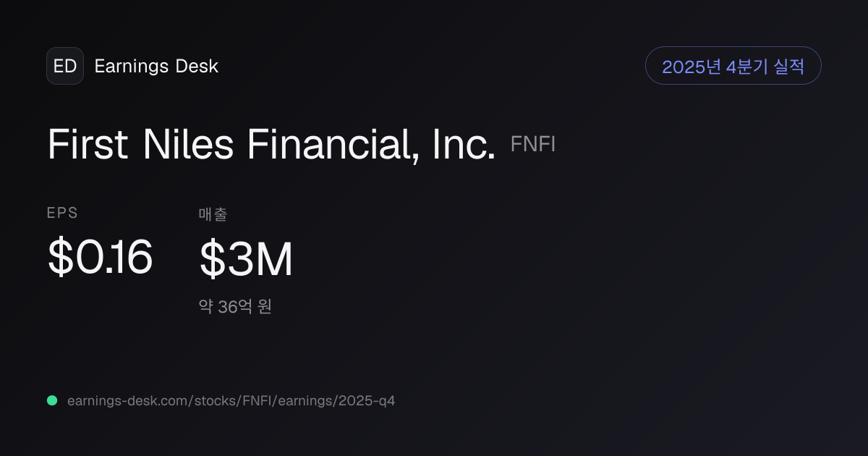Select the EPS label

point(62,213)
